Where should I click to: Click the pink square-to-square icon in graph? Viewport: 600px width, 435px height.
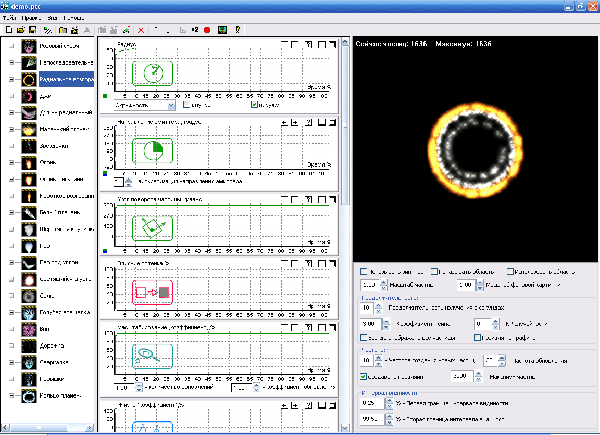point(153,291)
